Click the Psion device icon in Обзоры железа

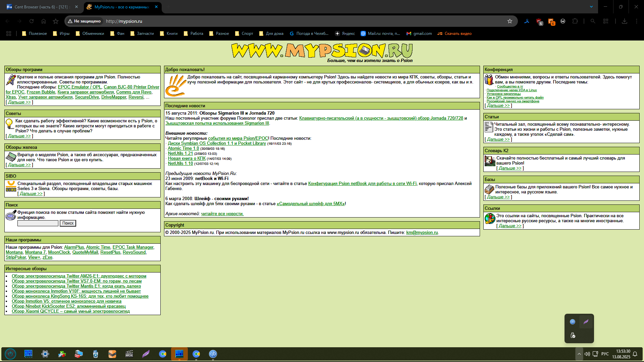pyautogui.click(x=11, y=157)
